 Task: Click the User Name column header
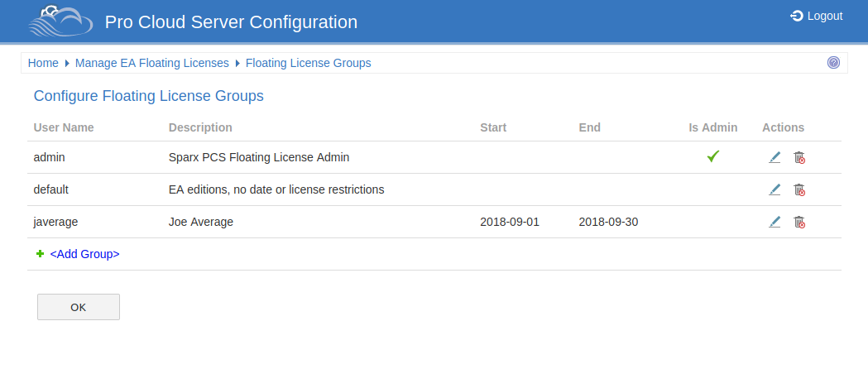(64, 127)
